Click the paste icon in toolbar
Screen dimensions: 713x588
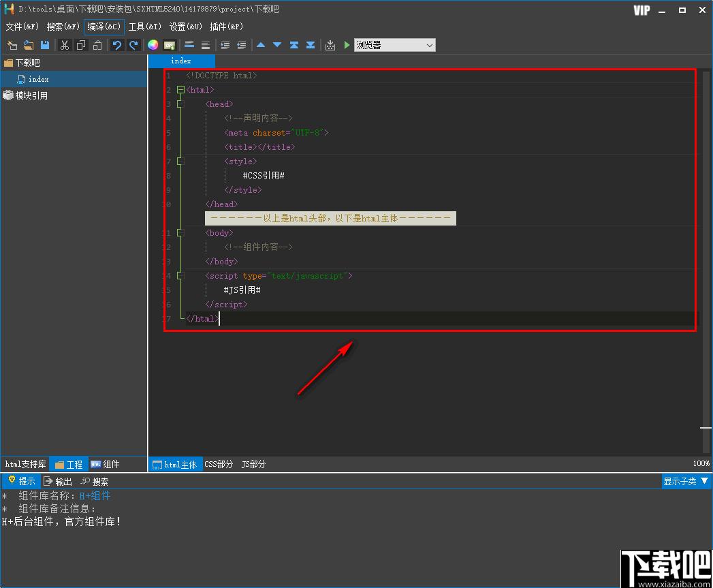pos(97,45)
